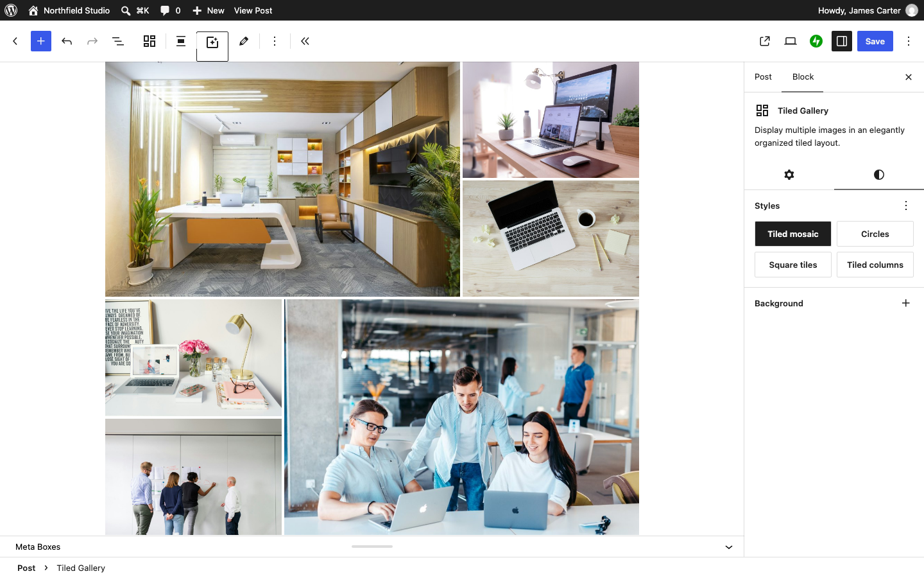This screenshot has width=924, height=578.
Task: Click the pencil edit icon in toolbar
Action: 244,41
